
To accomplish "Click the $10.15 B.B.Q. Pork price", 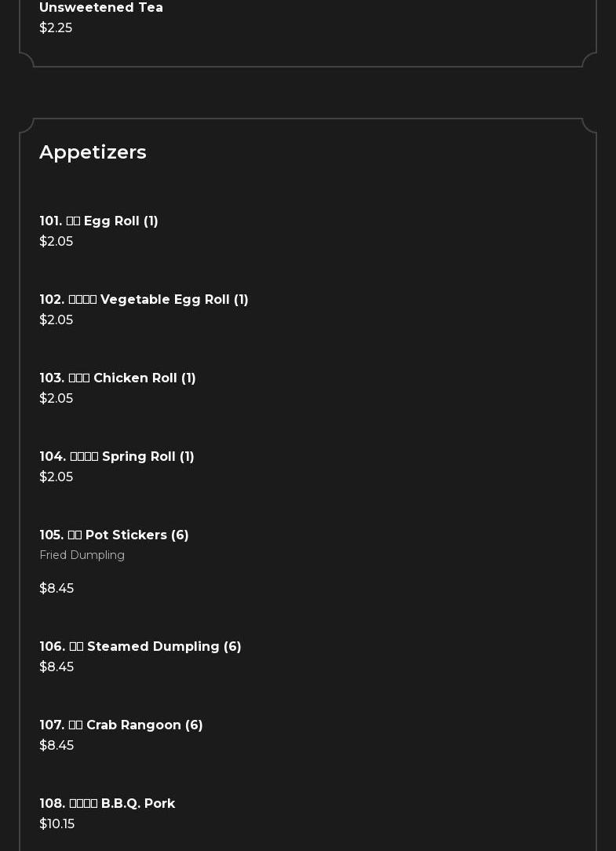I will 56,824.
